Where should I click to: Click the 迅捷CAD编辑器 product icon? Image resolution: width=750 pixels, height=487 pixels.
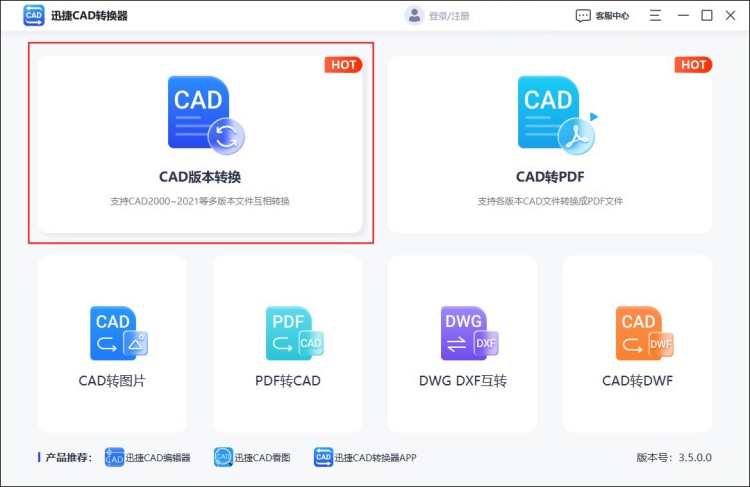pyautogui.click(x=114, y=457)
